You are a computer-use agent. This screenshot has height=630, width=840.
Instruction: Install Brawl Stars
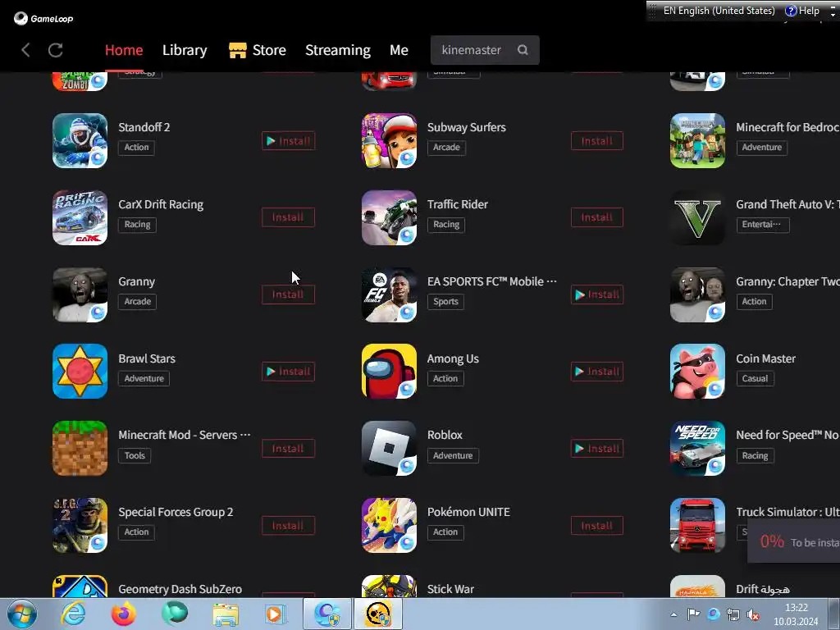click(x=288, y=372)
